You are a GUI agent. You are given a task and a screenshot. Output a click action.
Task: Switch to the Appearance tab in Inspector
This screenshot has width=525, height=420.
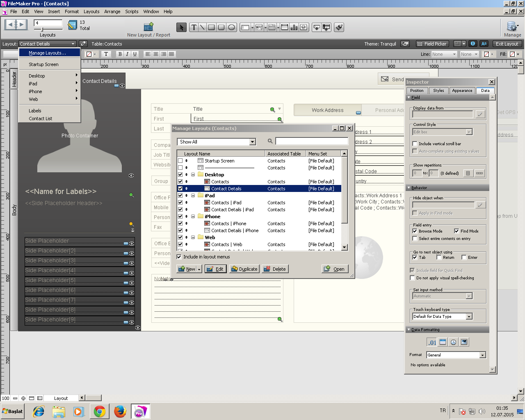click(462, 91)
